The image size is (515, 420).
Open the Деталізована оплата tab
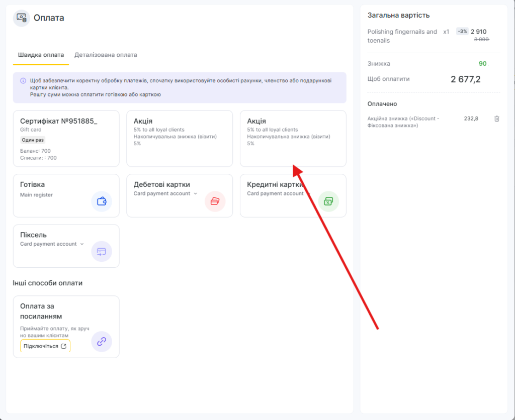pyautogui.click(x=106, y=55)
